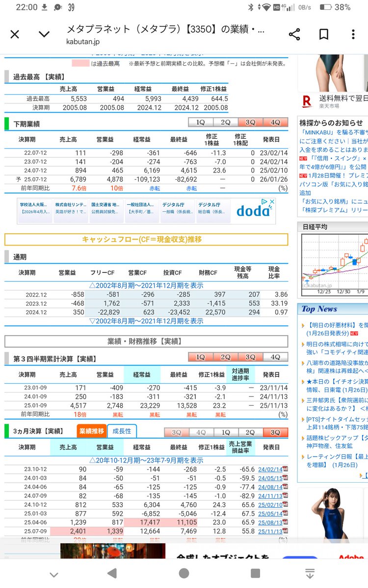Open the 明日の株式相場に向けて news link
Viewport: 368px width, 588px height.
[x=337, y=348]
